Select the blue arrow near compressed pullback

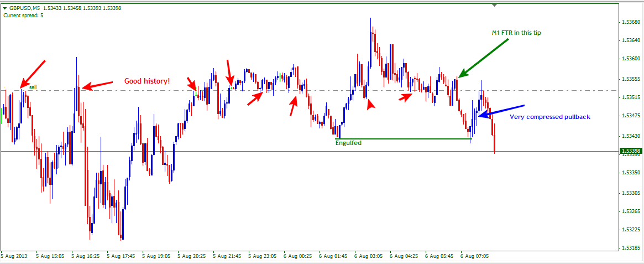coord(500,110)
